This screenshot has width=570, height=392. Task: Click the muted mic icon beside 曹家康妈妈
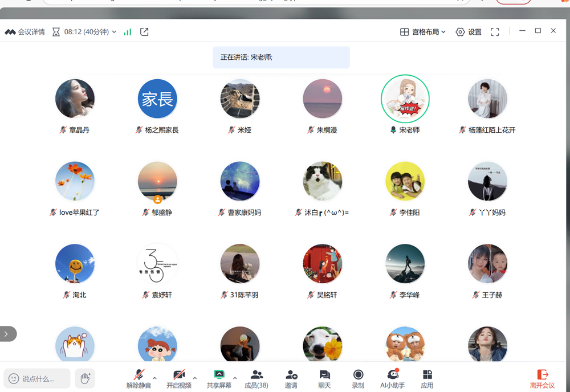click(x=222, y=212)
